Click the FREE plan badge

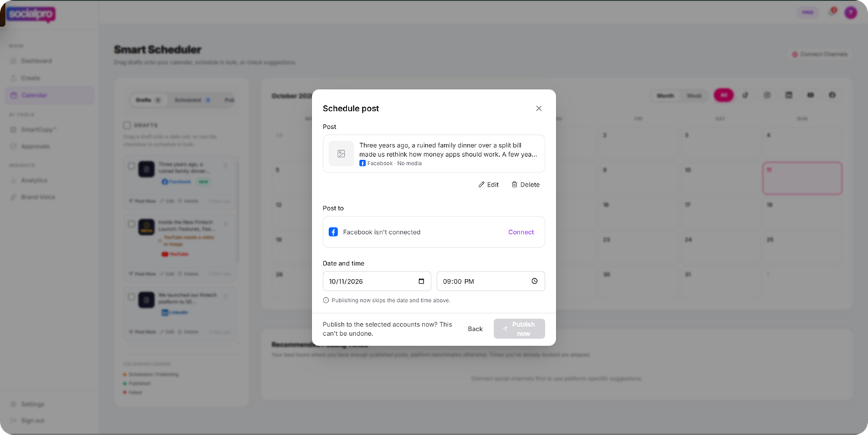coord(808,13)
